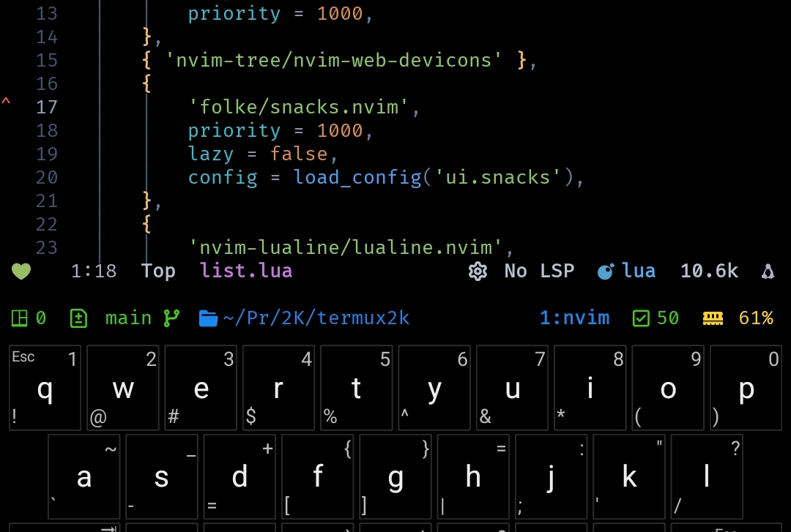Tap the i key
The image size is (791, 532).
tap(590, 387)
